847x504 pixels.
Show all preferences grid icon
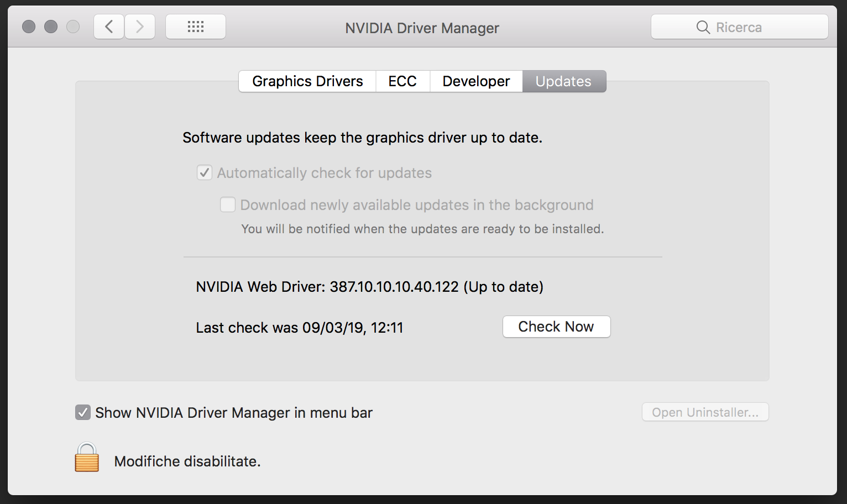[x=196, y=27]
